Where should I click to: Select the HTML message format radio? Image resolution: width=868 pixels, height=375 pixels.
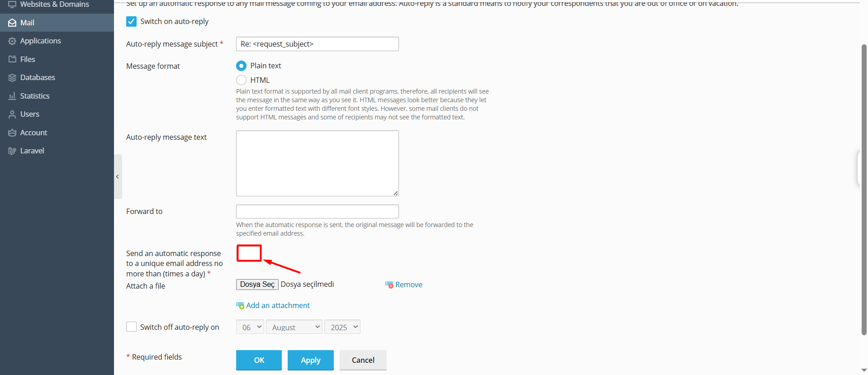coord(241,80)
